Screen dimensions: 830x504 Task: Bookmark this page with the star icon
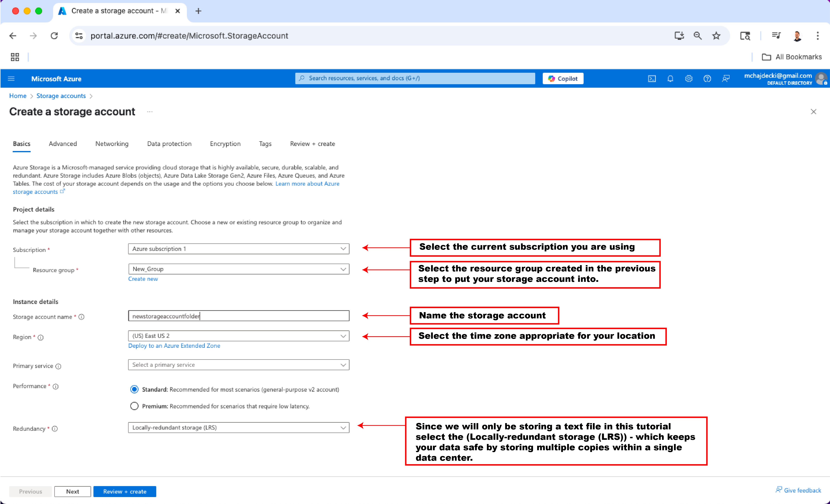(x=716, y=36)
